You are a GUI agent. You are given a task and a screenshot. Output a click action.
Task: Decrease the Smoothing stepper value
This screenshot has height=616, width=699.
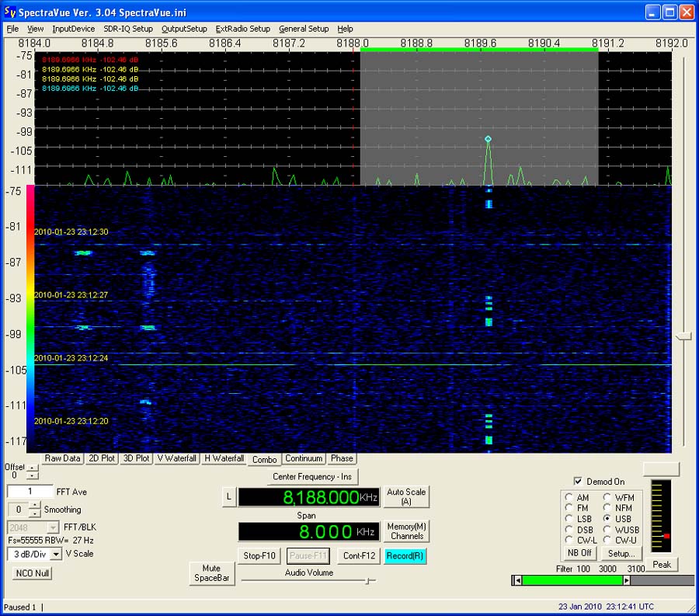click(x=34, y=513)
